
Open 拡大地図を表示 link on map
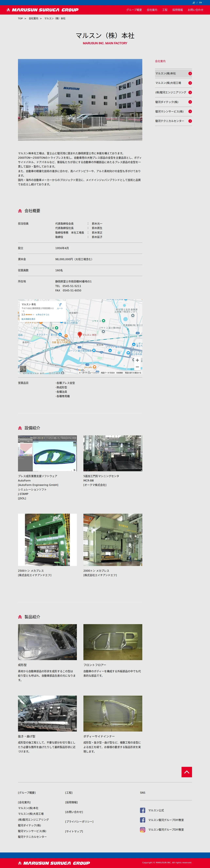pos(28,319)
